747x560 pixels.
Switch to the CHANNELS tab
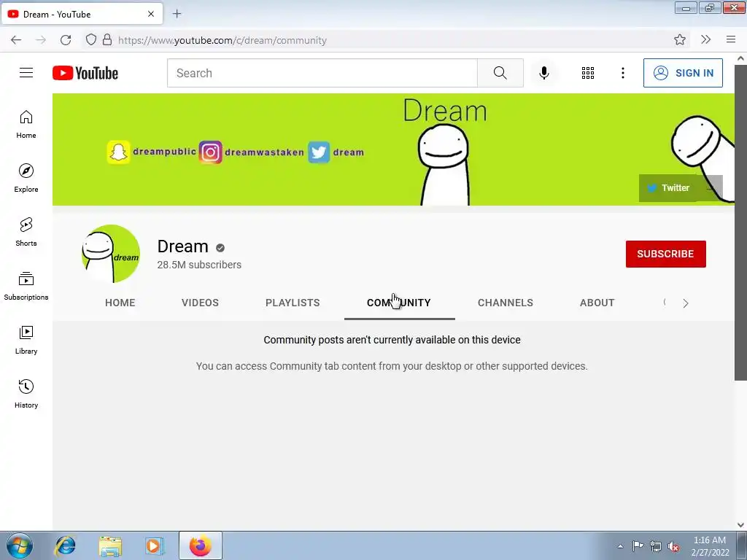(x=506, y=303)
